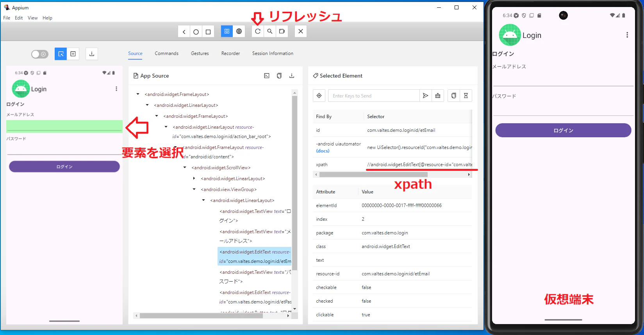Collapse the root android.widget.FrameLayout node
The height and width of the screenshot is (335, 644).
point(138,94)
